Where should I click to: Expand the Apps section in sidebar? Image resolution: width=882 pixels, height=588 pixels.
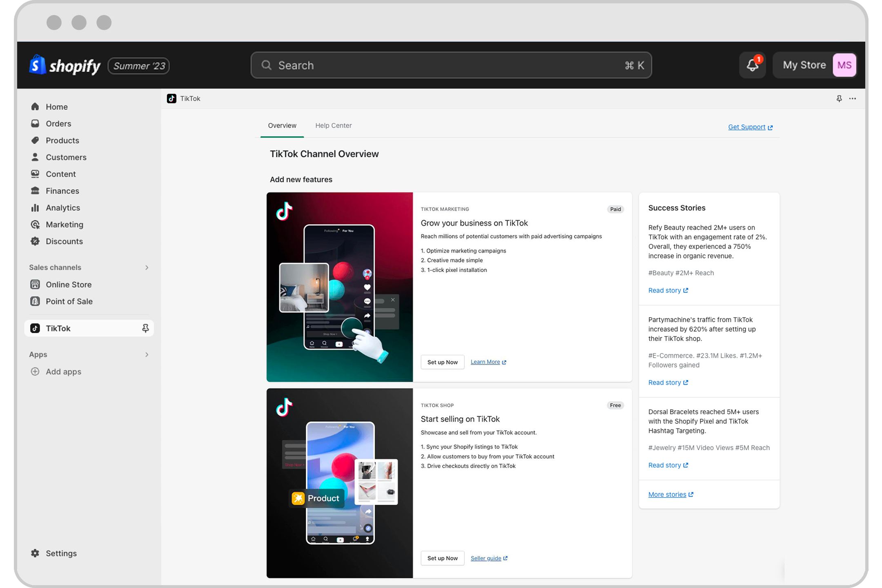pos(146,354)
